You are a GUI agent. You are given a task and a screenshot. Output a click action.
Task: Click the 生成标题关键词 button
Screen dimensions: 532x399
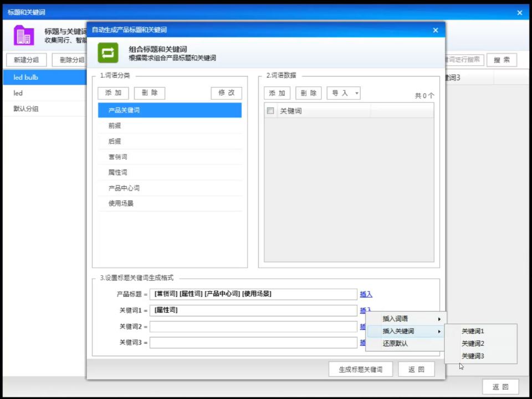[360, 369]
